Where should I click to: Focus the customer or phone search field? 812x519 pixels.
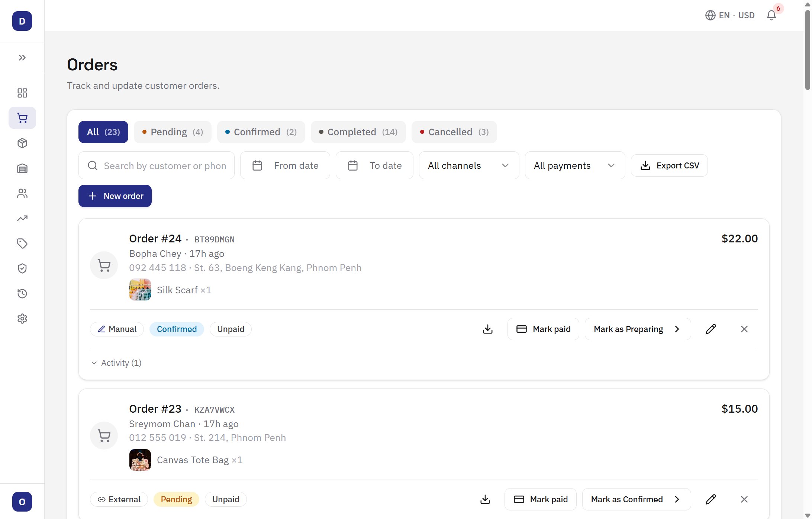[157, 165]
